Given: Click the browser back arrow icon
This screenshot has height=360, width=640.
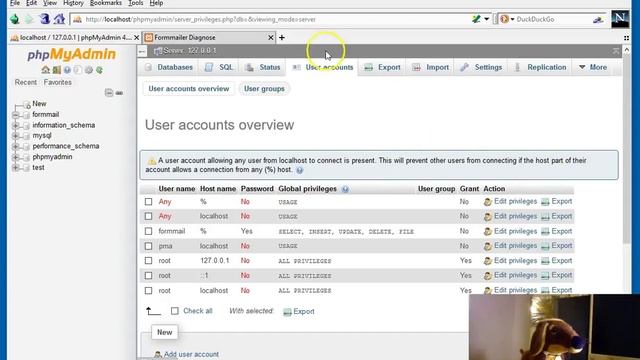Looking at the screenshot, I should (15, 19).
